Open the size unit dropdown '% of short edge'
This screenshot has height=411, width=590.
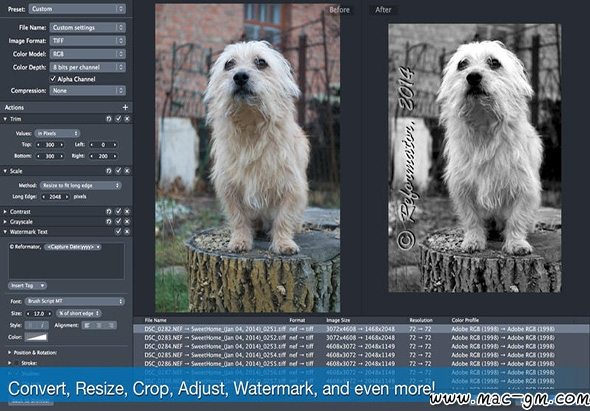pyautogui.click(x=79, y=313)
